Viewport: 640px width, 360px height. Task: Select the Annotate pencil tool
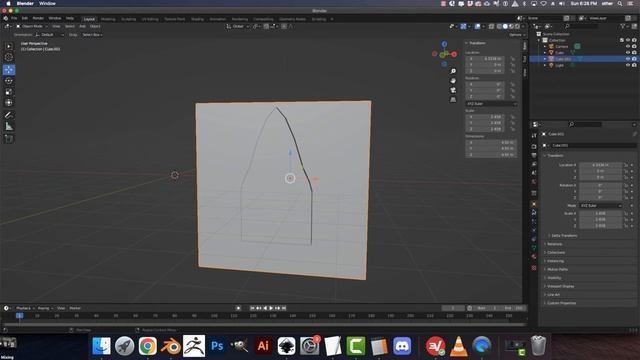tap(9, 115)
